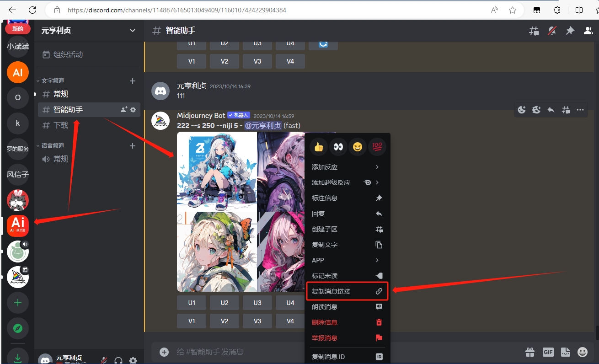This screenshot has width=599, height=364.
Task: Select the 常规 text channel
Action: pos(89,94)
